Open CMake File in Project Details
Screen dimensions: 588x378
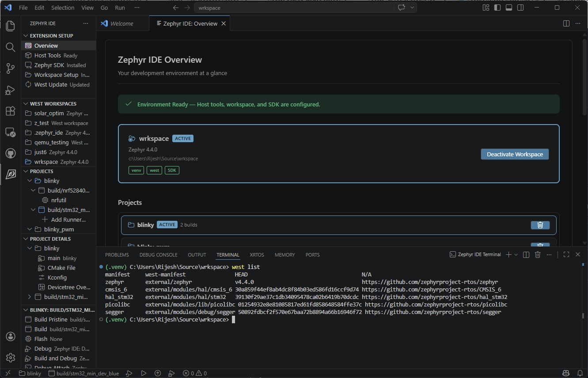pos(58,268)
